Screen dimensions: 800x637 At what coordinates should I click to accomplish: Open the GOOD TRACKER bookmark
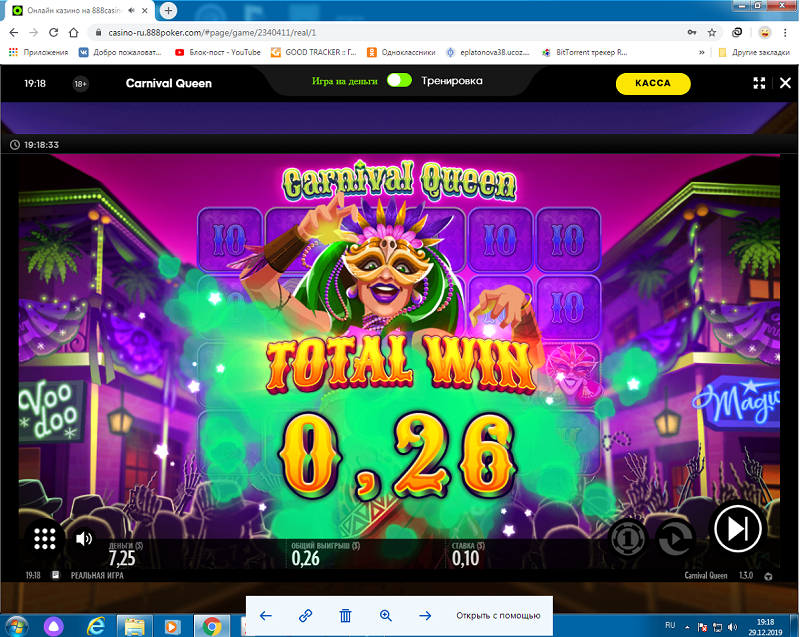[x=314, y=52]
